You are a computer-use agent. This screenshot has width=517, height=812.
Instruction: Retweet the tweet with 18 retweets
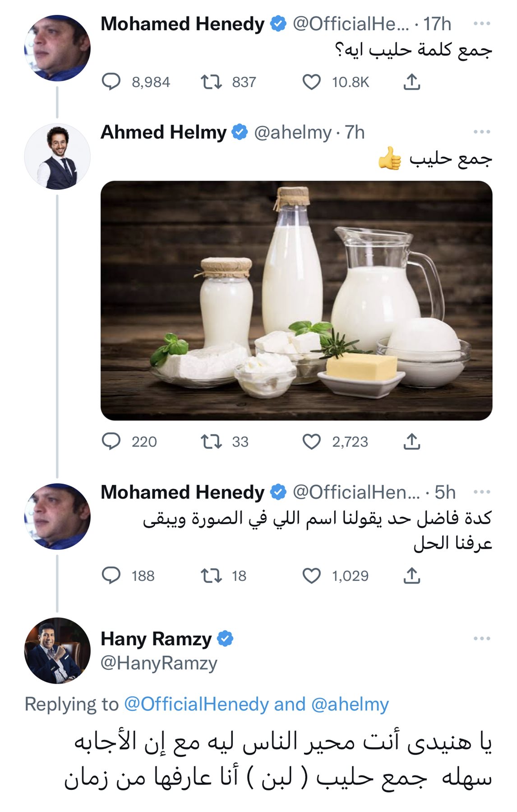pyautogui.click(x=211, y=576)
